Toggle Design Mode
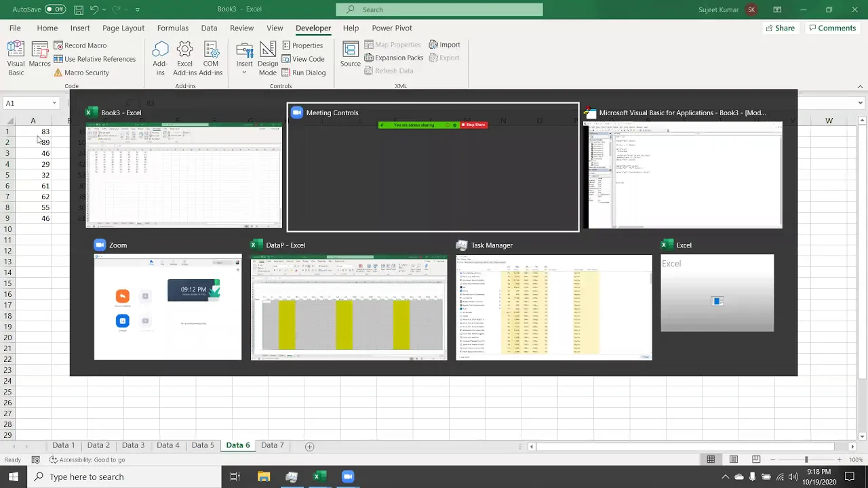 (x=268, y=58)
